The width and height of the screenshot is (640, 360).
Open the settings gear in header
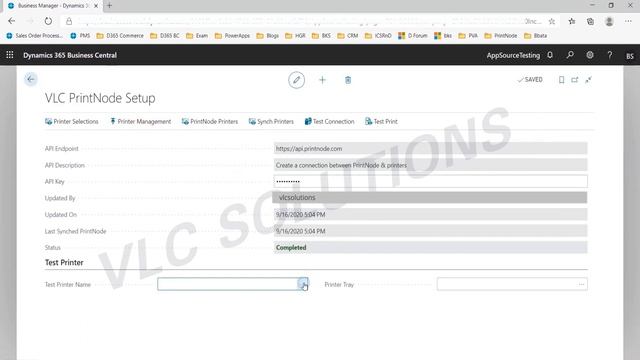pyautogui.click(x=590, y=55)
